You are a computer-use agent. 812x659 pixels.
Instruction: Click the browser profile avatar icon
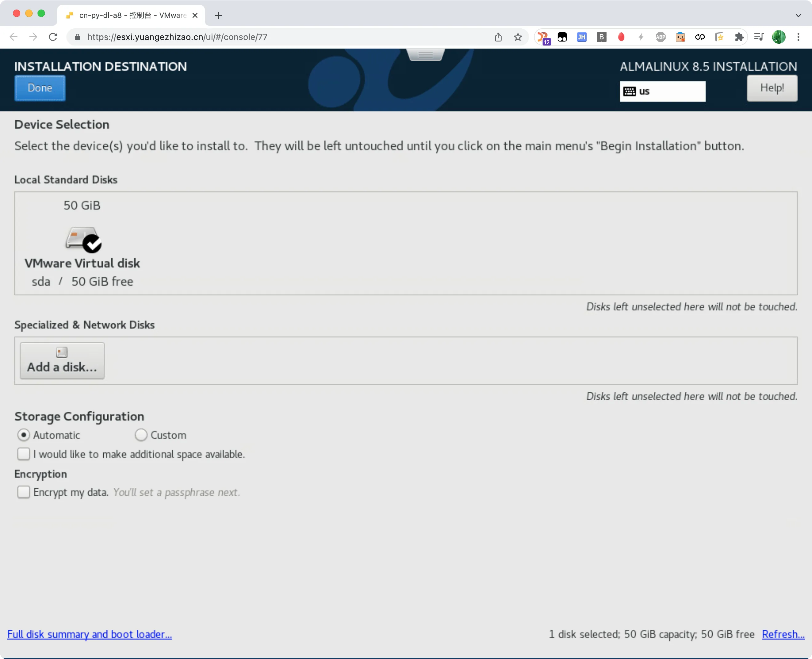tap(778, 37)
